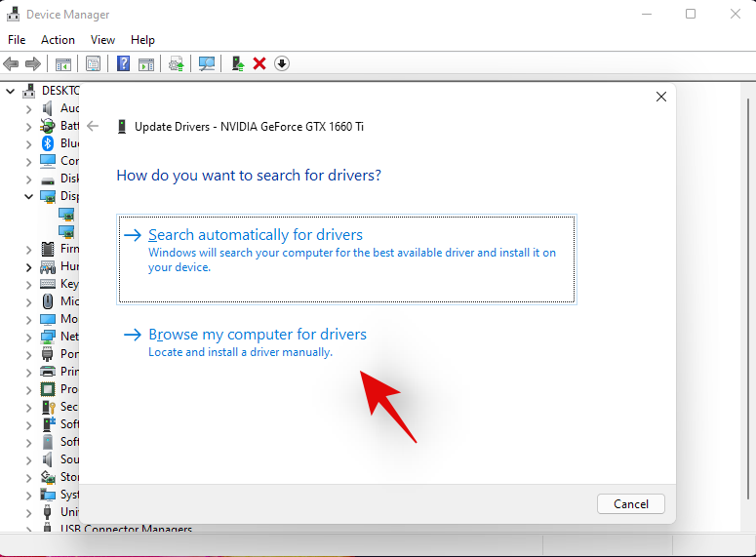Click the Update device driver toolbar icon

click(176, 63)
